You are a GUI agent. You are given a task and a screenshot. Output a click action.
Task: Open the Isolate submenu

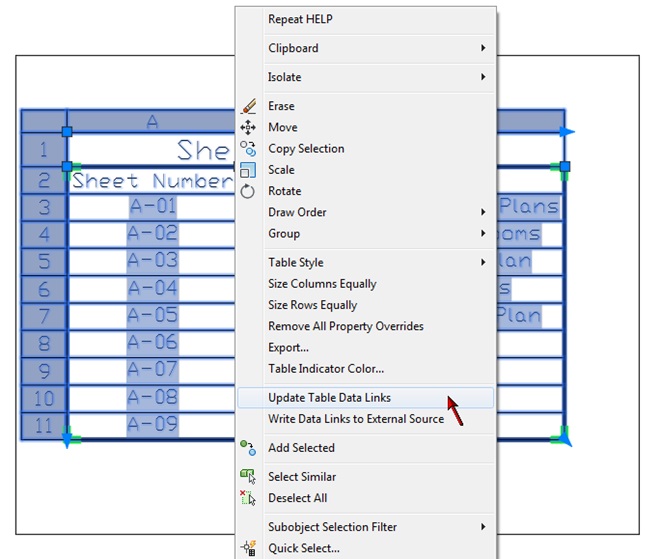(366, 77)
